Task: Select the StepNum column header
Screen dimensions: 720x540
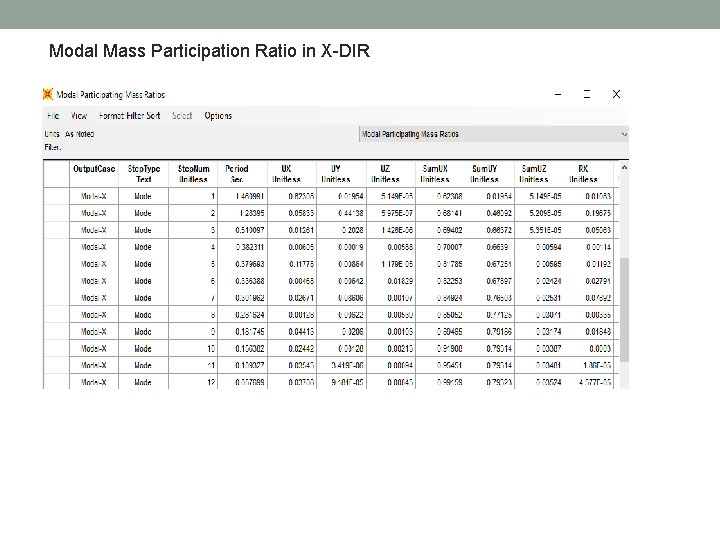Action: pyautogui.click(x=193, y=174)
